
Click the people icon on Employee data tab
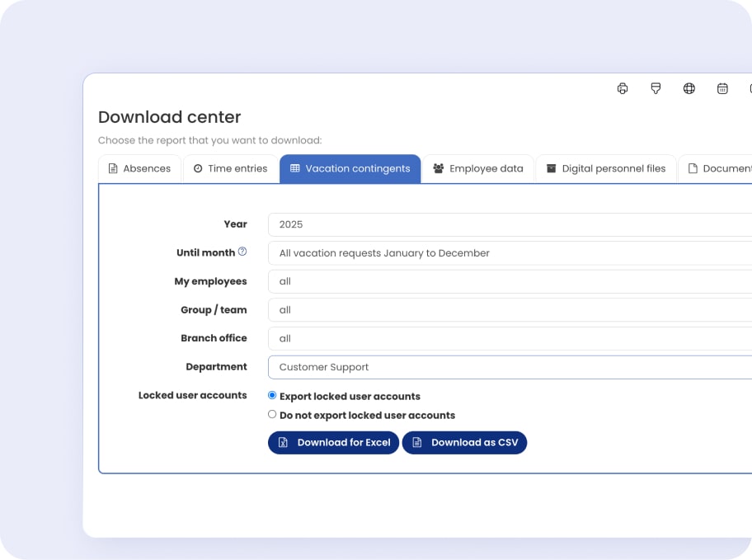[438, 168]
